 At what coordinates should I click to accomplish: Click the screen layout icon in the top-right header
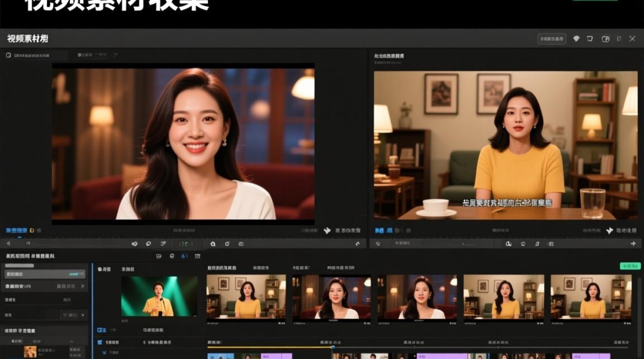click(605, 39)
